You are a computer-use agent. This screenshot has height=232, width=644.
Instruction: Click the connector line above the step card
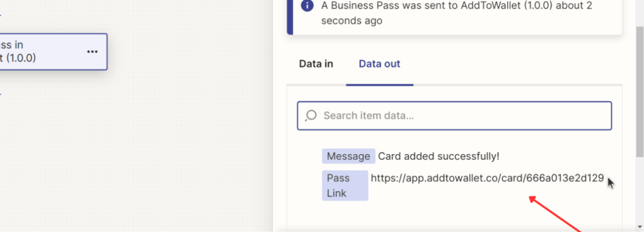1,15
